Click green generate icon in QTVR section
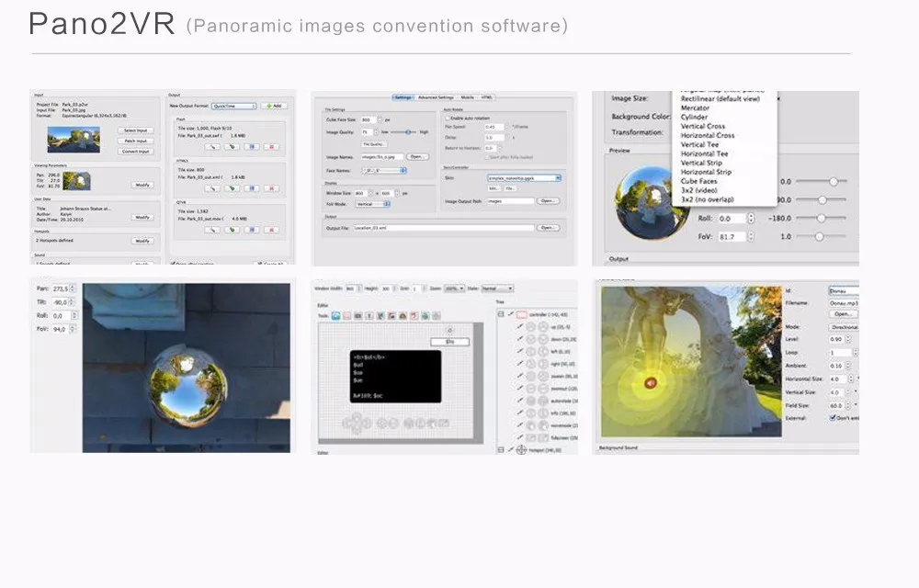 233,230
